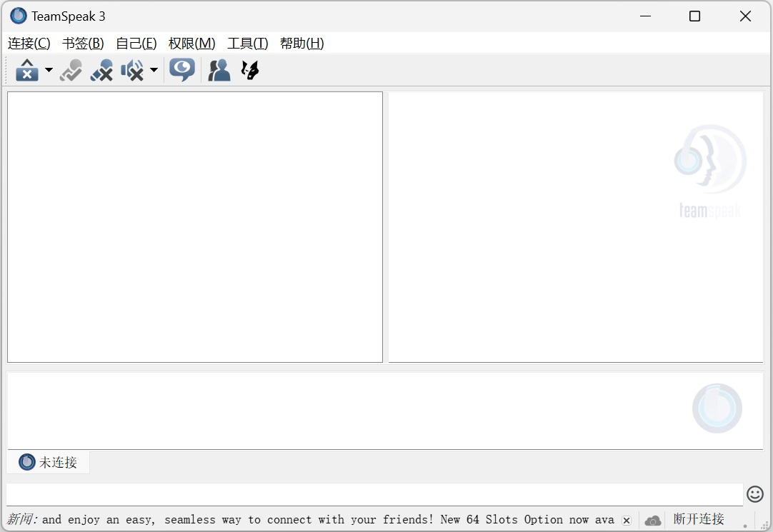Open the 书签(B) menu
The height and width of the screenshot is (532, 773).
click(83, 44)
